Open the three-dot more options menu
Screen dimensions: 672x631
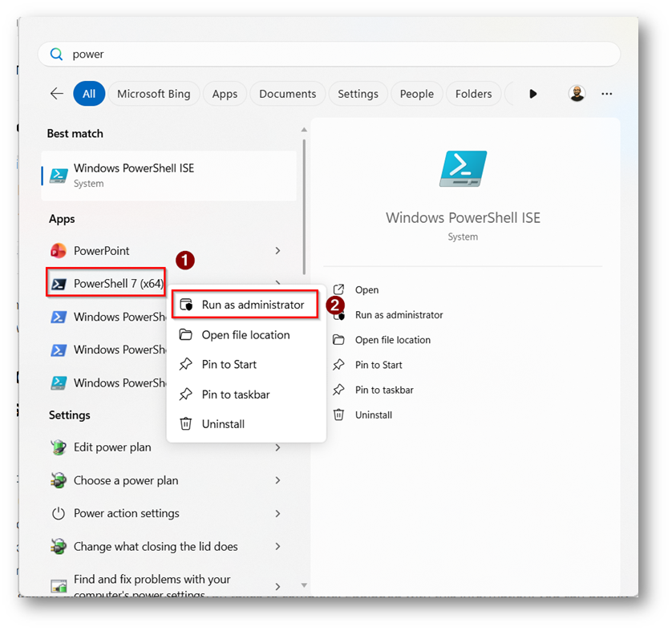click(x=606, y=94)
